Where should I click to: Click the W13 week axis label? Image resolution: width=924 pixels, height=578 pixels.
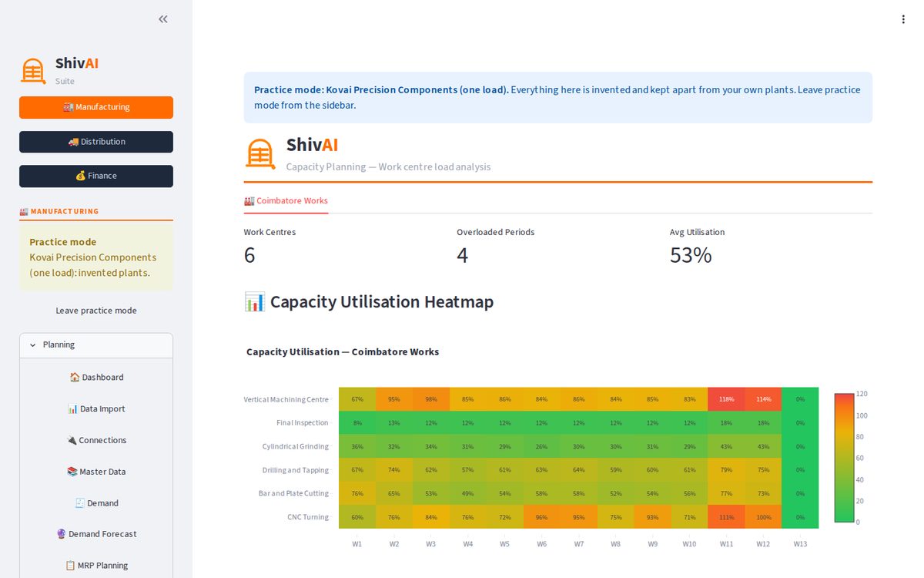coord(800,544)
